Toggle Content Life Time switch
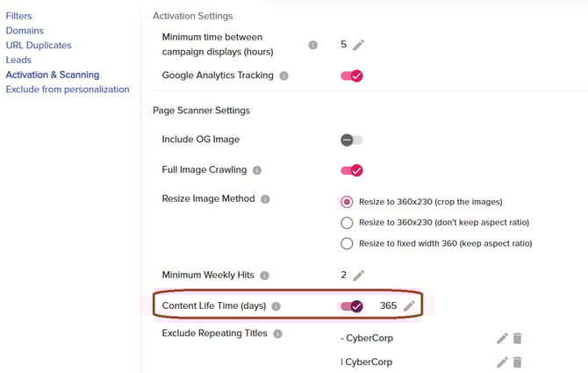 click(351, 306)
